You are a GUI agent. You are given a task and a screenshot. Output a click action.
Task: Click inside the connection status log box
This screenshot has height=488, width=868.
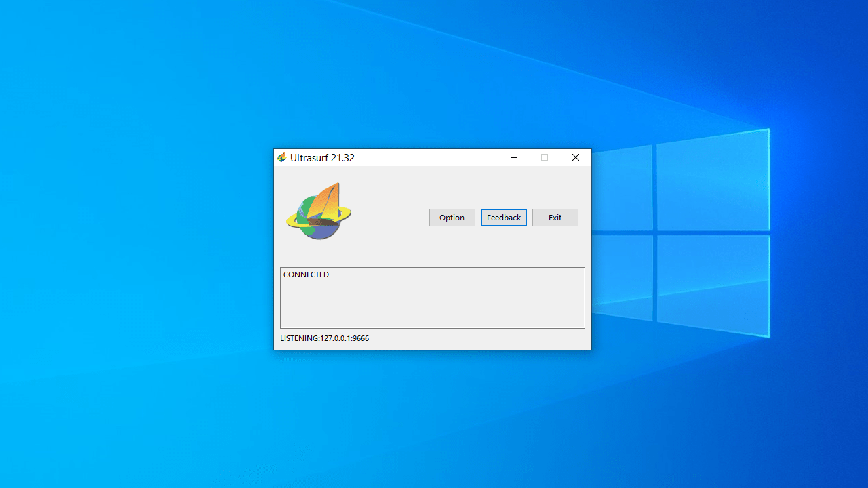(433, 298)
